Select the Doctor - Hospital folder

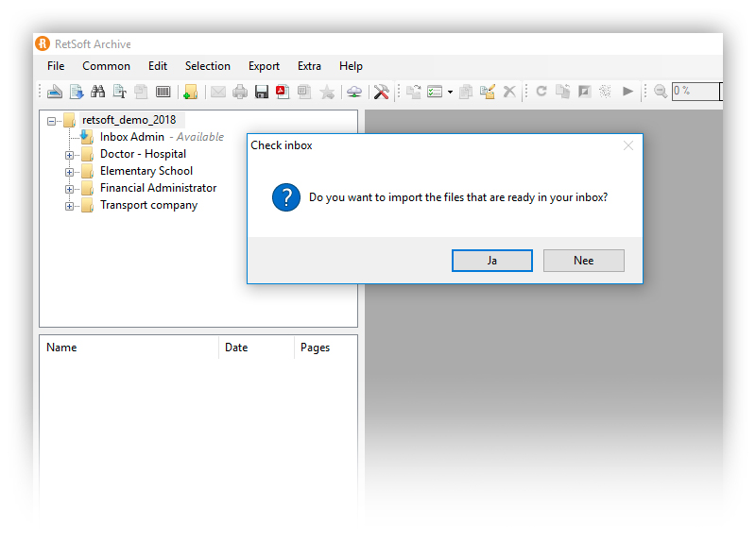(x=143, y=154)
